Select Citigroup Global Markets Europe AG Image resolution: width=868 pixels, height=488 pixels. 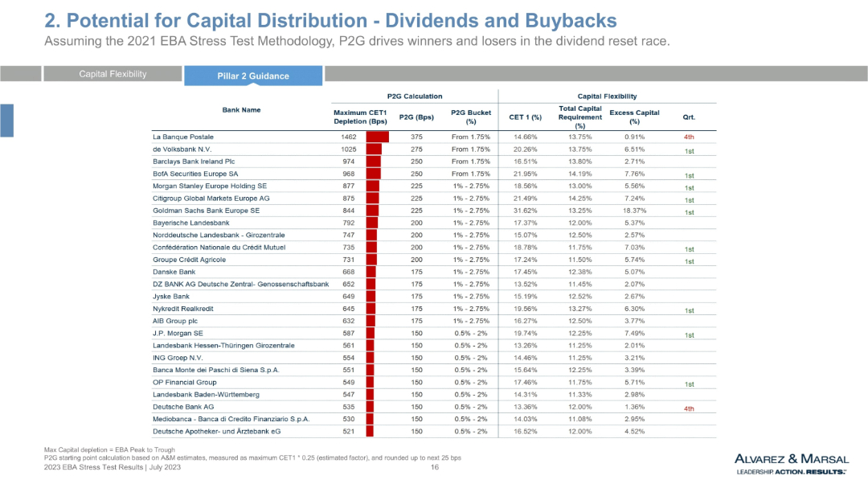(211, 199)
